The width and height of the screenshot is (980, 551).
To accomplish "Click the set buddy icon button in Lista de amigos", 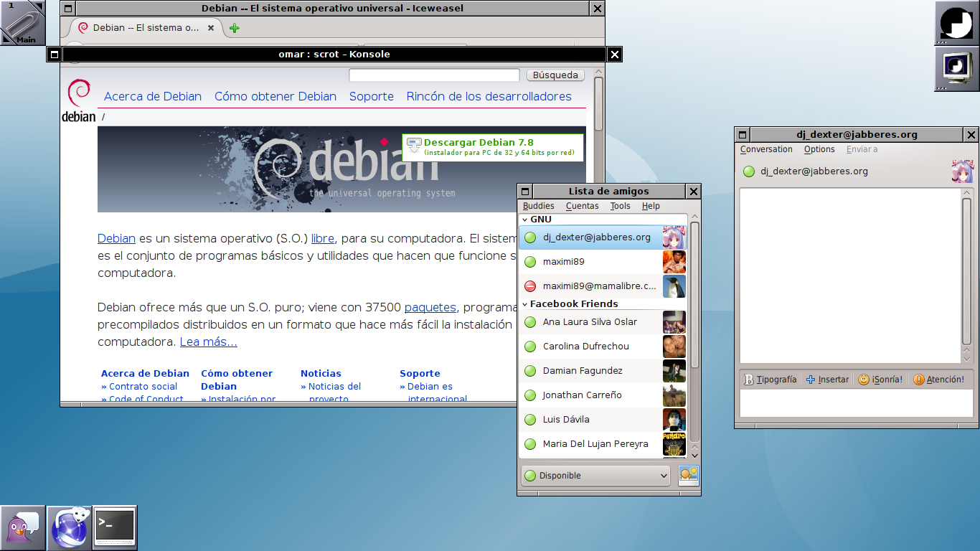I will [689, 475].
